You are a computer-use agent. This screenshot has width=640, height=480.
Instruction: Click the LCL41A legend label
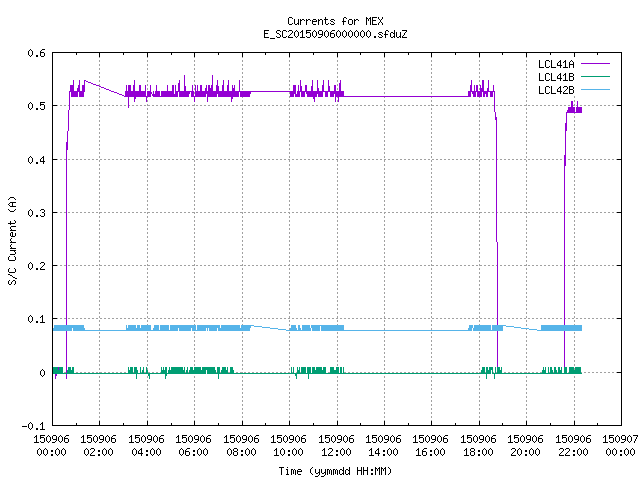(x=556, y=64)
